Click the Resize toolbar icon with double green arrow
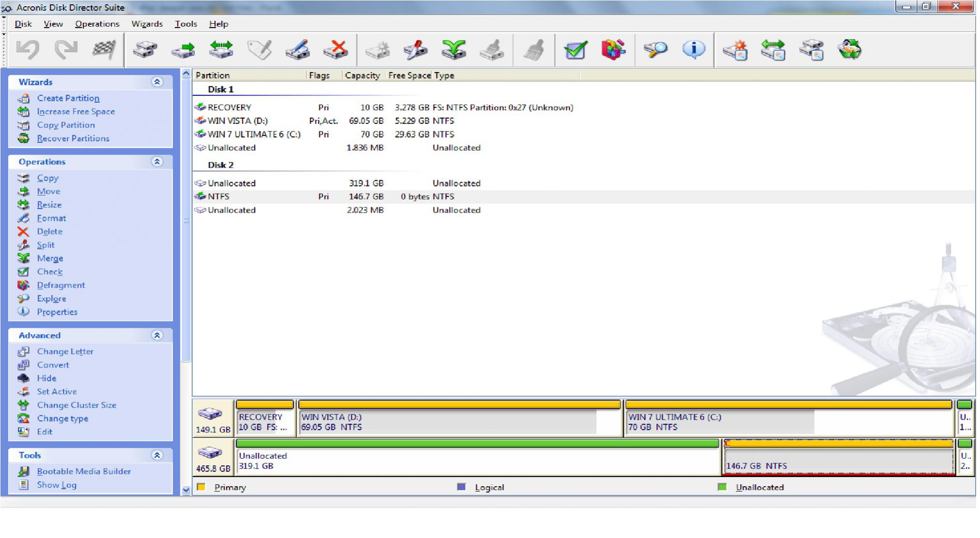Screen dimensions: 980x538 pyautogui.click(x=221, y=49)
